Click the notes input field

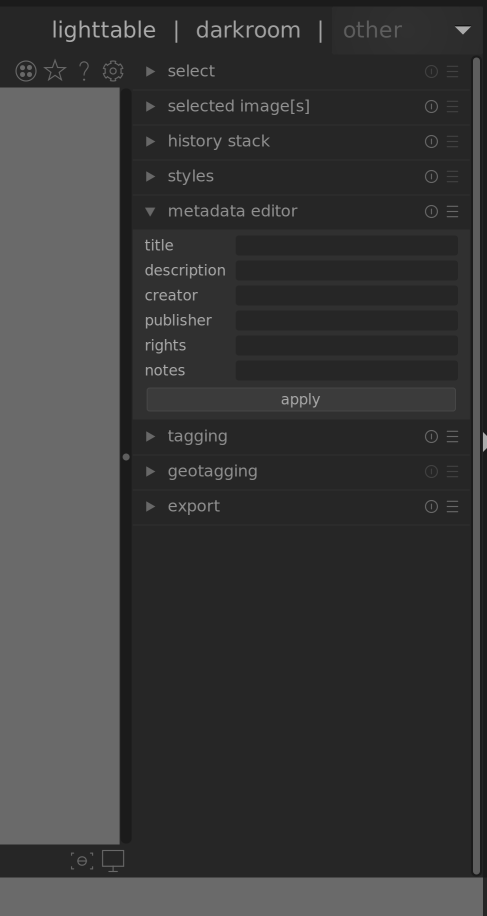point(347,371)
